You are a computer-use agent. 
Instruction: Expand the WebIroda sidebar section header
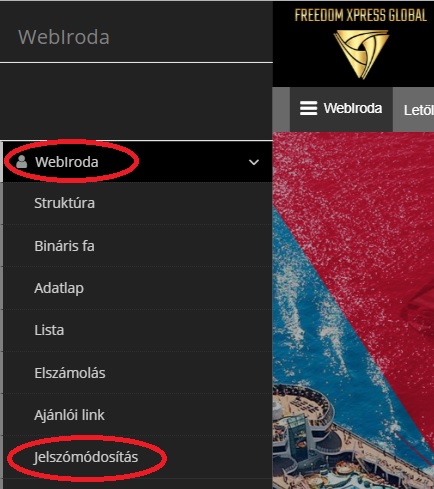[138, 162]
